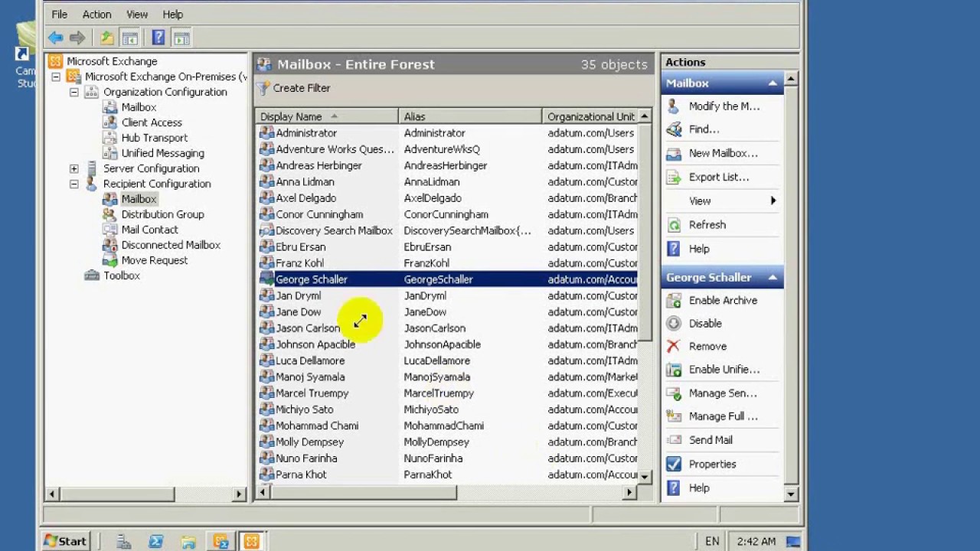Image resolution: width=980 pixels, height=551 pixels.
Task: Collapse the Organization Configuration node
Action: click(x=73, y=92)
